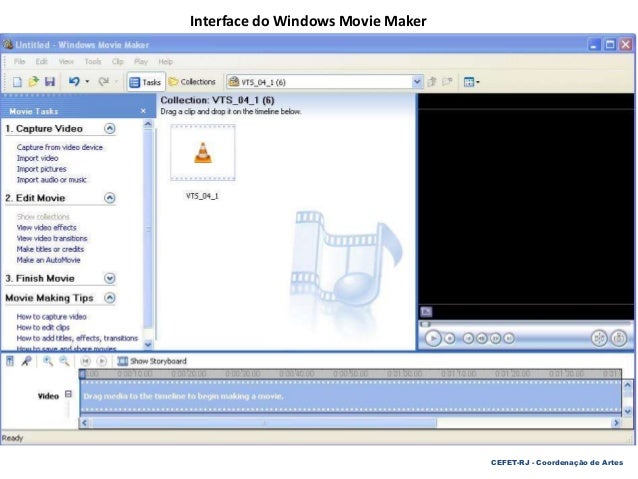Click the Save Project floppy icon
The image size is (638, 479).
[50, 82]
